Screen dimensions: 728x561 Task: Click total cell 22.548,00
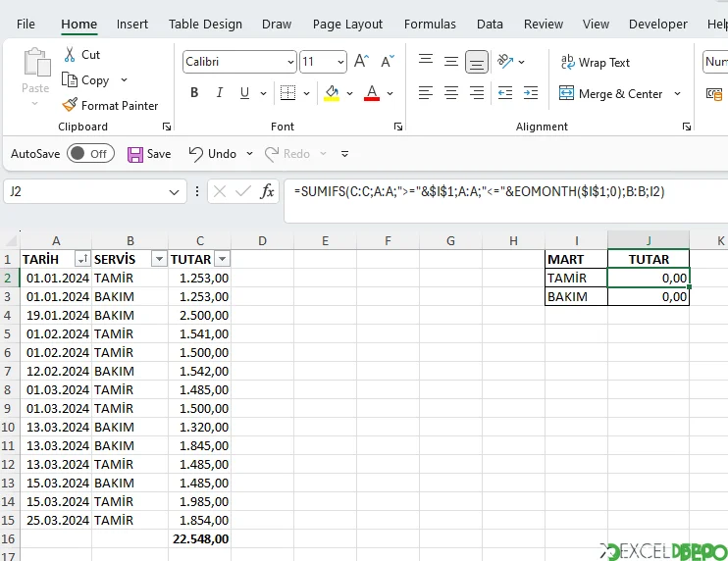(199, 538)
